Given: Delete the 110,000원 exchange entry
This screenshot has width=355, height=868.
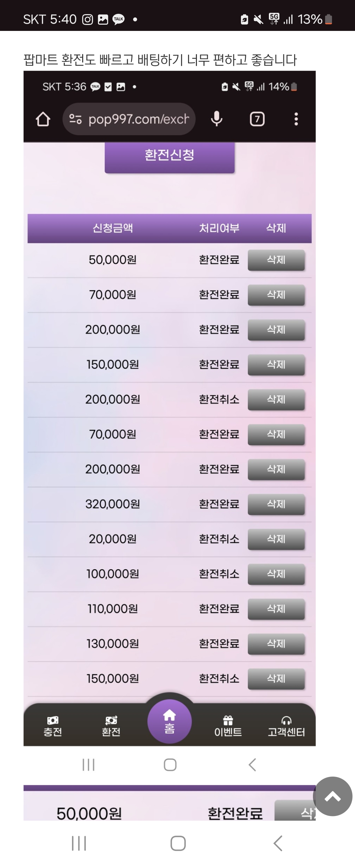Looking at the screenshot, I should 276,609.
